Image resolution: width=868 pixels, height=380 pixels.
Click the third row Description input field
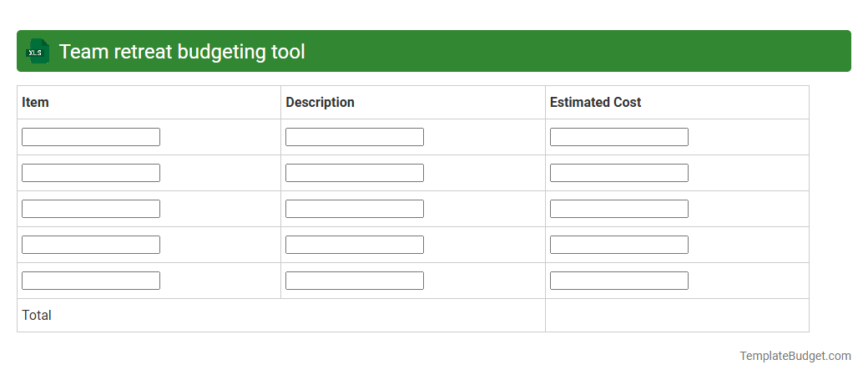(x=354, y=209)
